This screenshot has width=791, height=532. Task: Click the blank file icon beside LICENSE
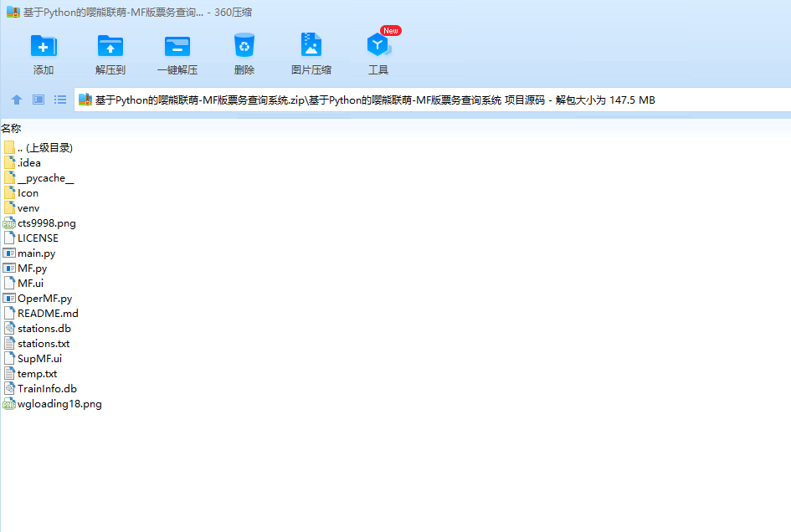pos(9,238)
